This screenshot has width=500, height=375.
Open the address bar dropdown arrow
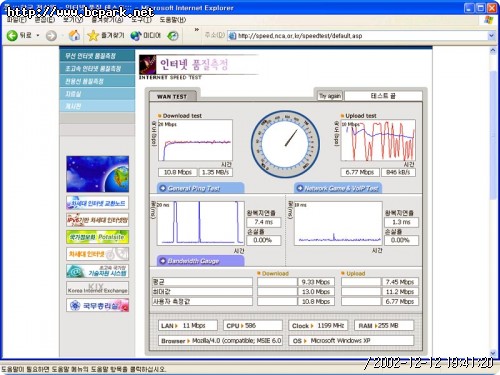coord(491,36)
